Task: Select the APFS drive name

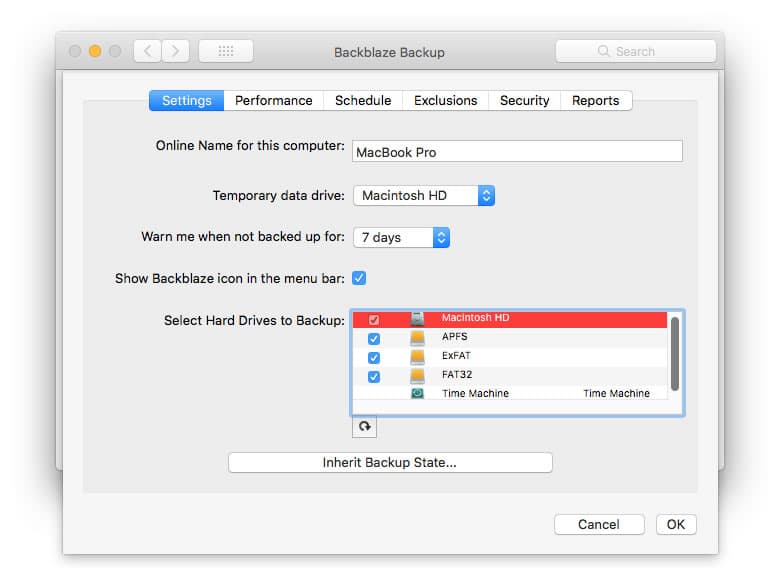Action: [x=455, y=337]
